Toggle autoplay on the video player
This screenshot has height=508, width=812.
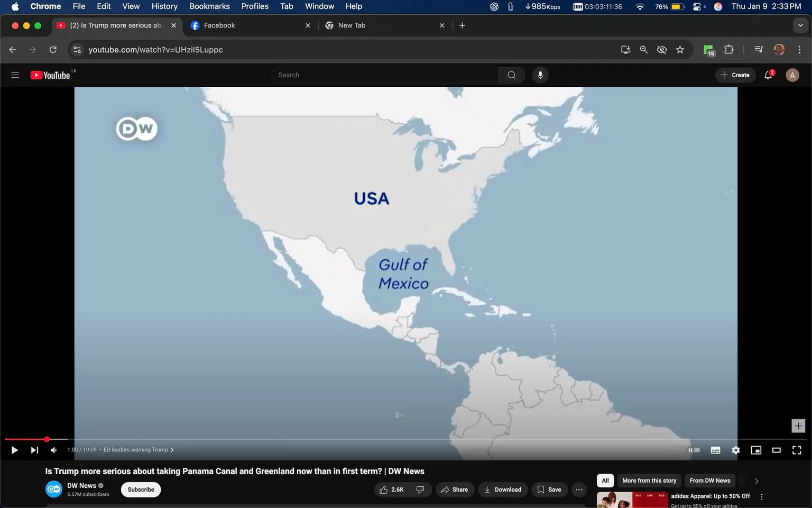694,450
